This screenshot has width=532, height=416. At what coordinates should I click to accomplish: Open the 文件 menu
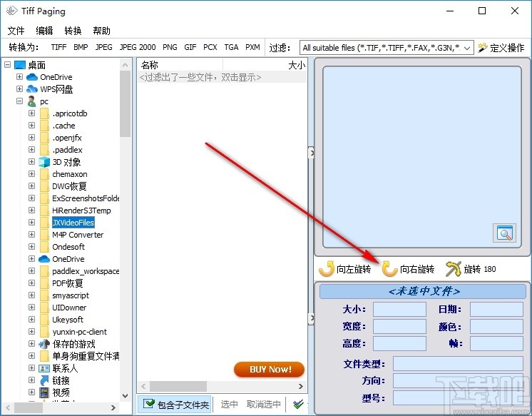pos(16,31)
